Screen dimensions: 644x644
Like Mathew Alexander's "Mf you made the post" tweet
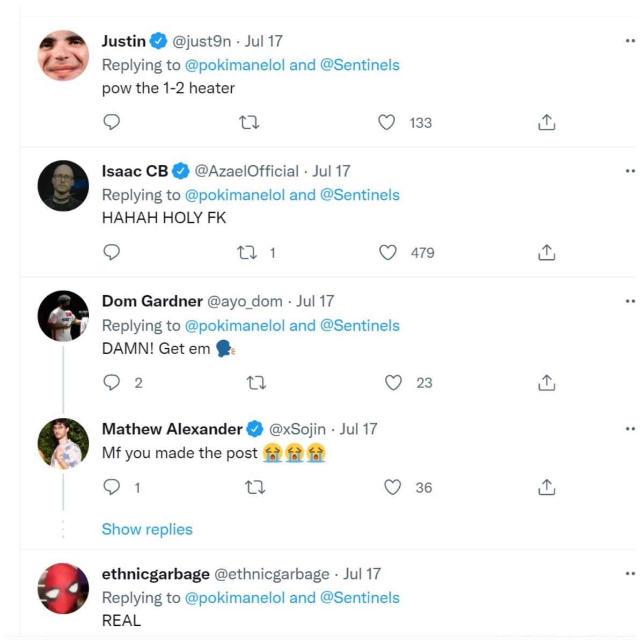click(x=392, y=487)
